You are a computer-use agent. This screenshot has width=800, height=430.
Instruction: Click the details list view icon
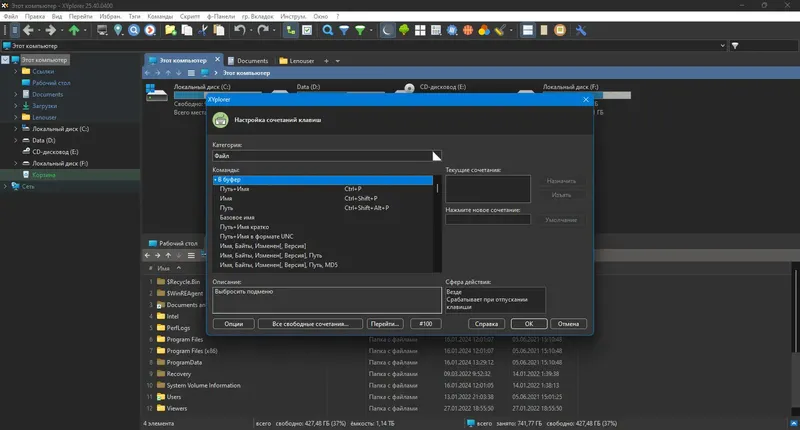point(436,31)
